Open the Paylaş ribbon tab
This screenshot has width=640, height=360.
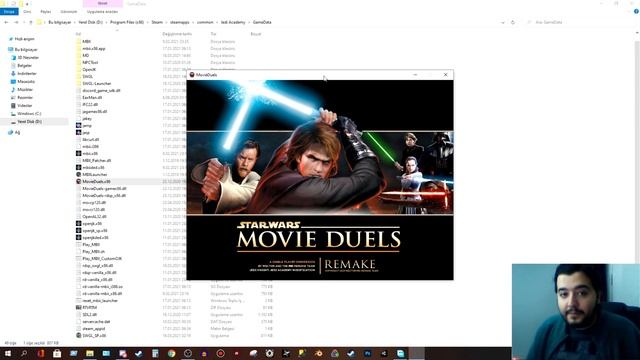(x=46, y=12)
